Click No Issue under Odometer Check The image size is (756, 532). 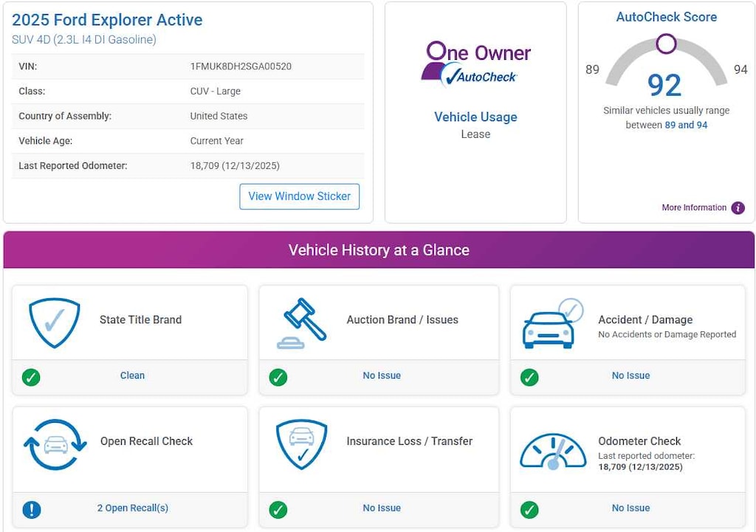tap(630, 508)
